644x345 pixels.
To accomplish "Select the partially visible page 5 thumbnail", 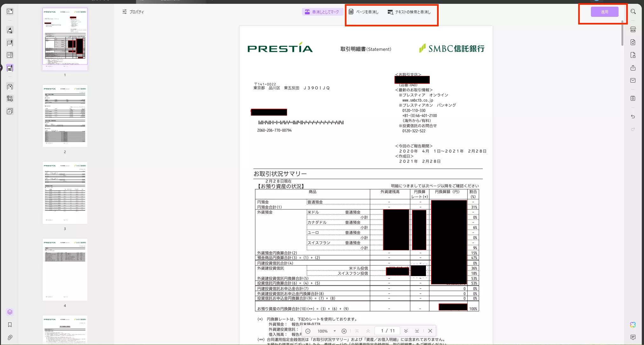I will pos(65,330).
